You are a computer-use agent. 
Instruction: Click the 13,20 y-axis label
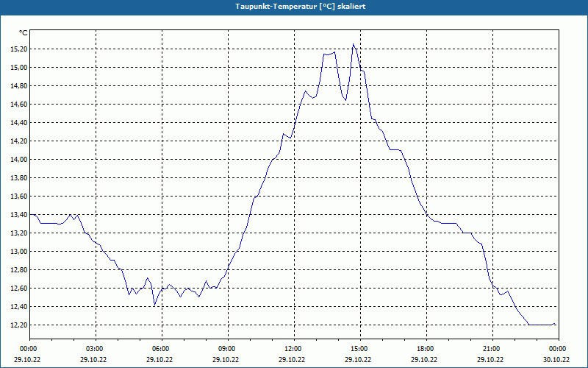coord(19,233)
